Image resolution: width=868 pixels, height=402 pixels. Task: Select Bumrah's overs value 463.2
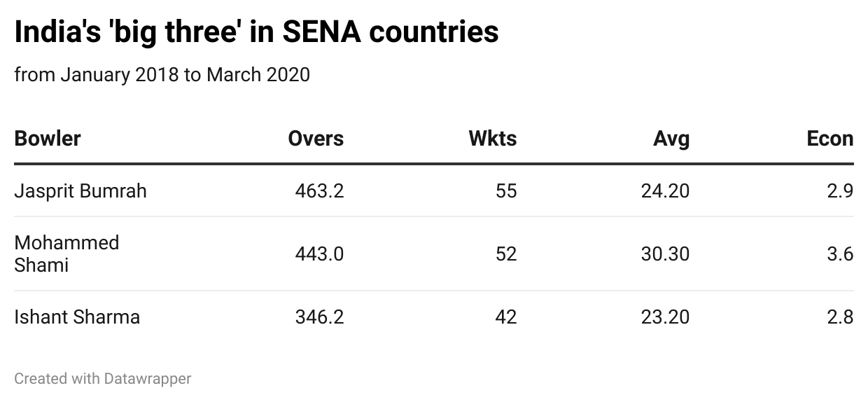click(319, 191)
